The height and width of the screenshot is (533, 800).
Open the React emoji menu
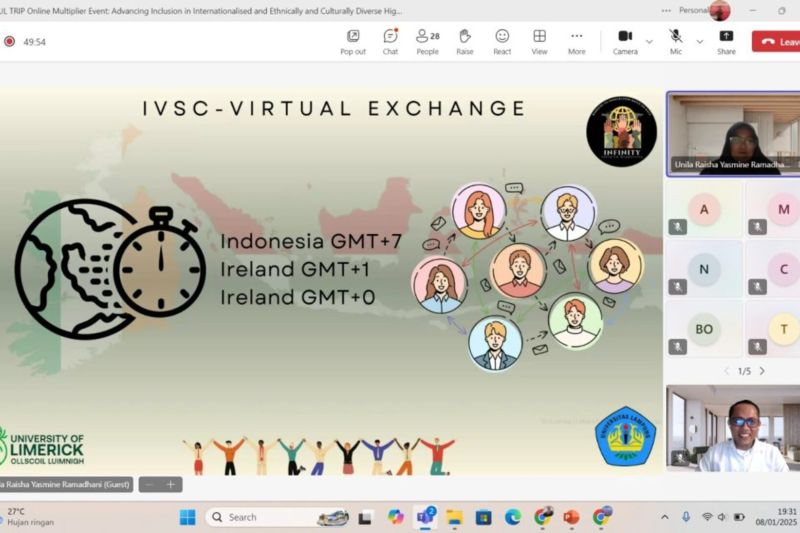(502, 41)
